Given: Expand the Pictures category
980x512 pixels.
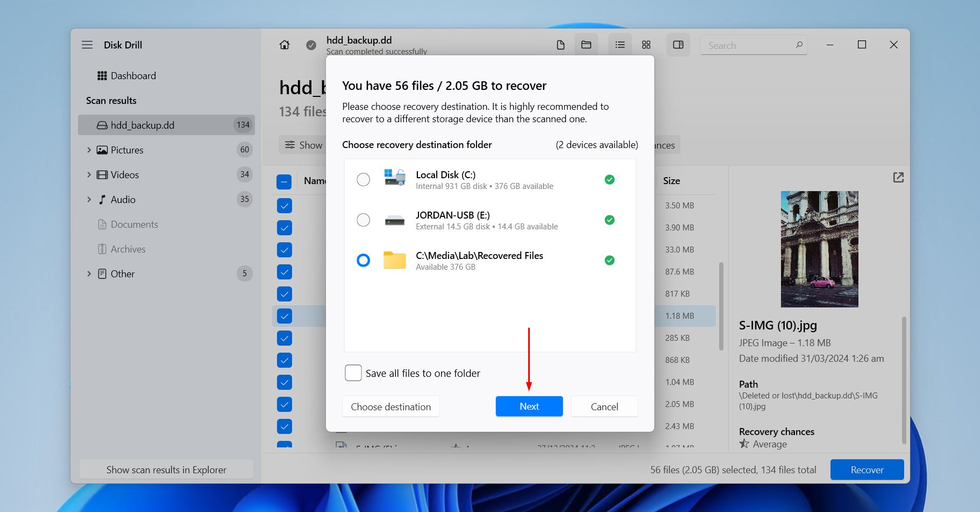Looking at the screenshot, I should click(89, 150).
